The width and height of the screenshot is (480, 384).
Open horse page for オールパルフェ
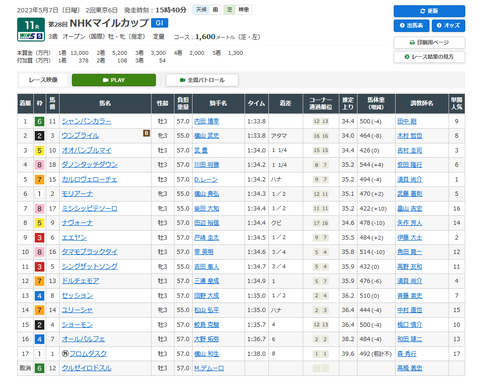(83, 339)
